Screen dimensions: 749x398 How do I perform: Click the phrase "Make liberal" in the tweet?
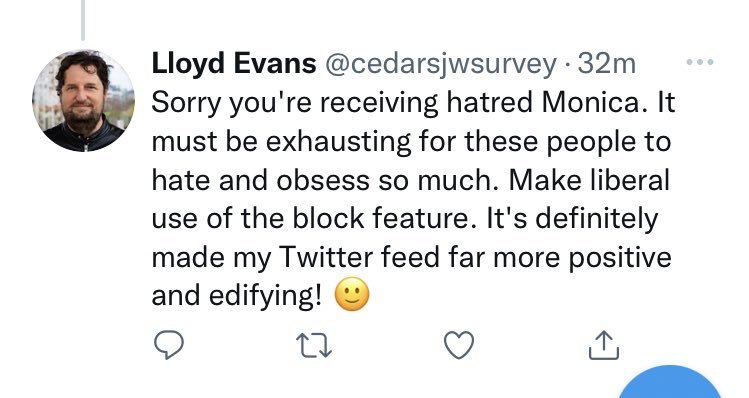588,180
